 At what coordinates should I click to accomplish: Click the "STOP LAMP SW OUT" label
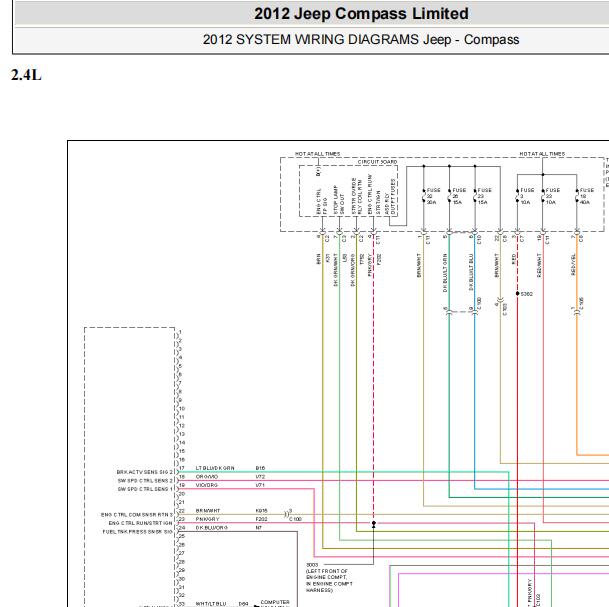(339, 200)
